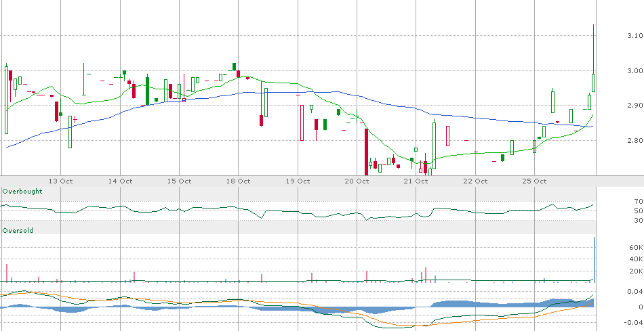Image resolution: width=644 pixels, height=331 pixels.
Task: Click the 25 Oct date label
Action: coord(534,181)
